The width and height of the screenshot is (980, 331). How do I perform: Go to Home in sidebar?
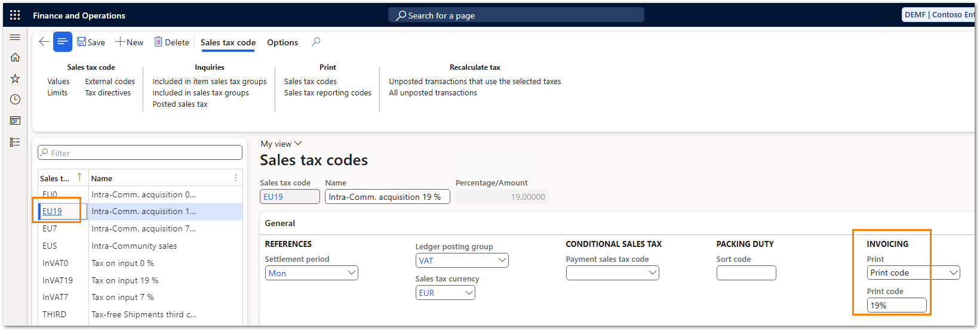(x=15, y=57)
